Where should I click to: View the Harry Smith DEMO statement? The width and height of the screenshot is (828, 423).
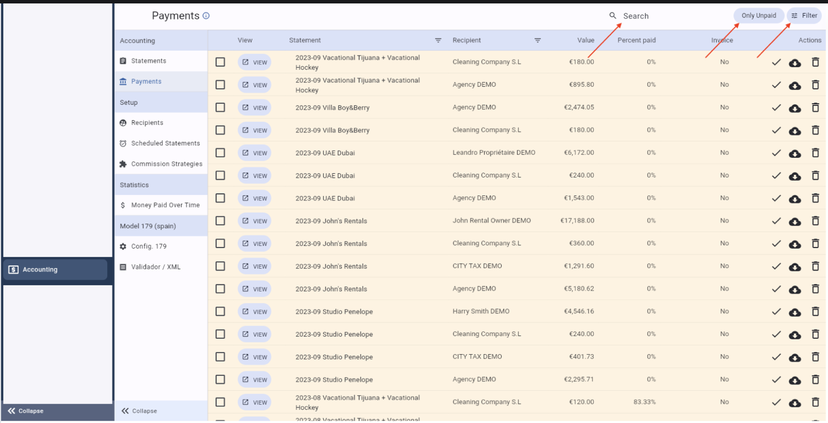pos(255,312)
